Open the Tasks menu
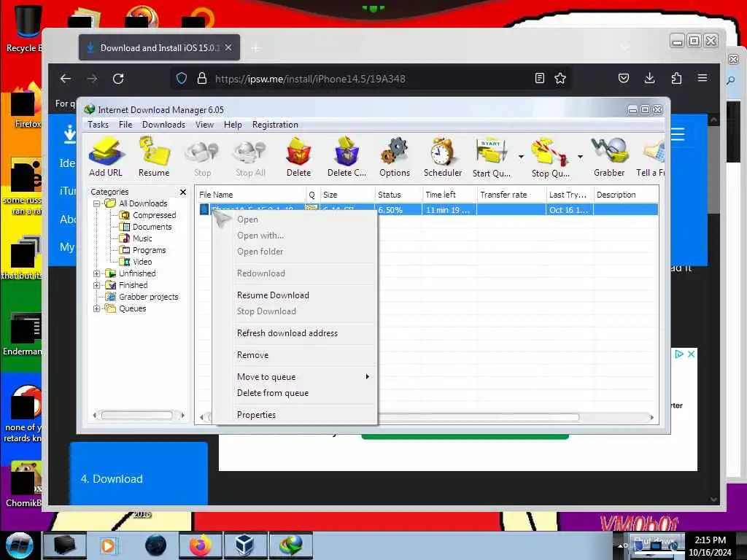This screenshot has height=560, width=747. coord(98,124)
